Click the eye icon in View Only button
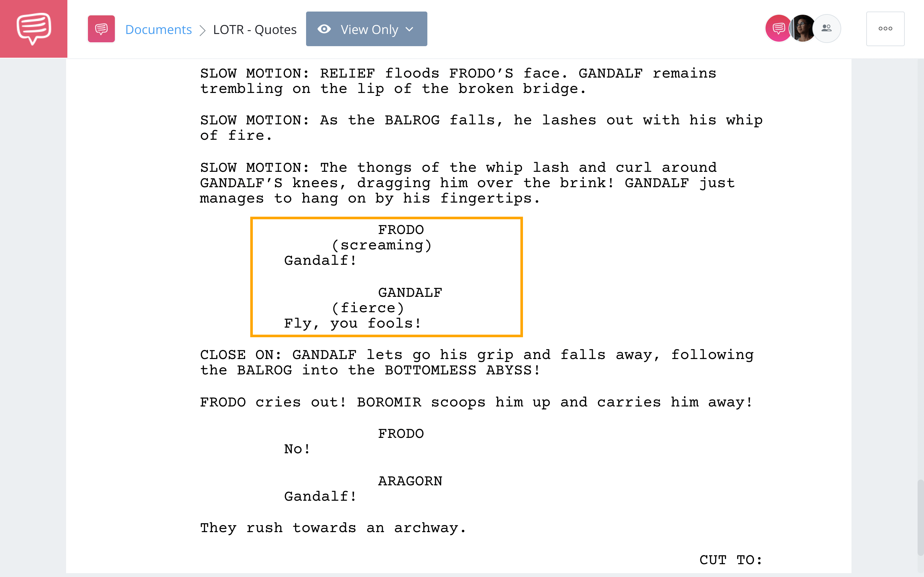 click(323, 29)
